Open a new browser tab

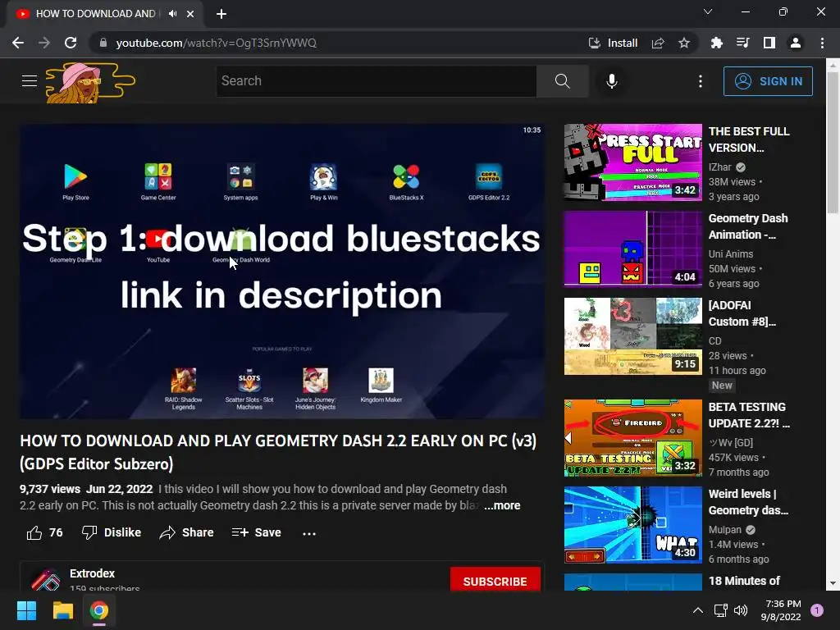221,14
